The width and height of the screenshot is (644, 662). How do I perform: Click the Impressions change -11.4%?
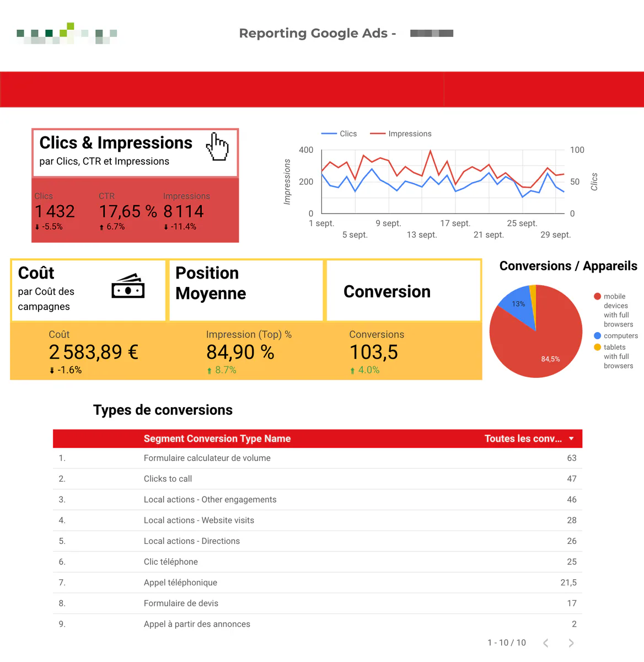180,227
